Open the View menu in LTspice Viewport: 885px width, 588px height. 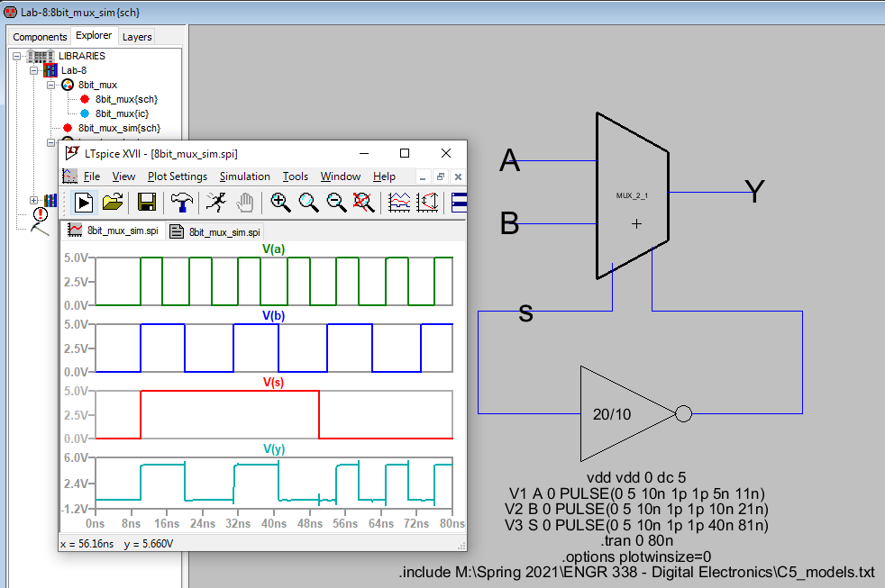click(x=123, y=176)
